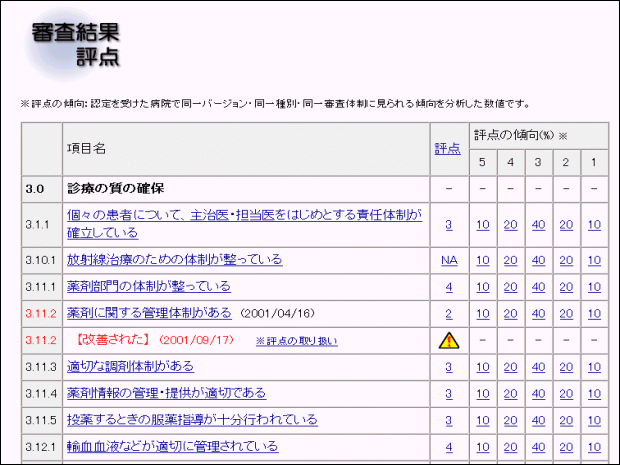Click the 審査結果 評点 header logo
Image resolution: width=620 pixels, height=465 pixels.
[x=75, y=45]
